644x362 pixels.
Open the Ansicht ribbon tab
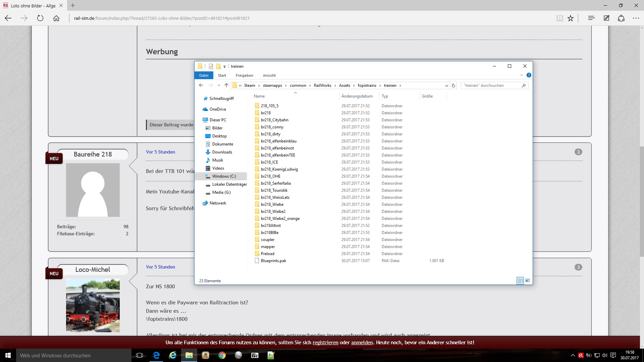tap(269, 75)
